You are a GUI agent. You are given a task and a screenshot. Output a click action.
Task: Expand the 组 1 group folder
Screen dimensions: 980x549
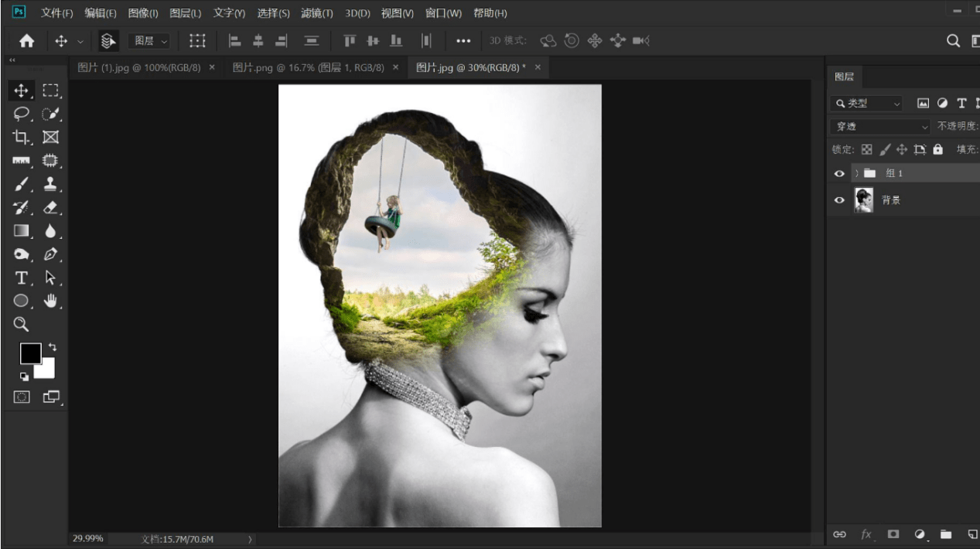click(856, 173)
